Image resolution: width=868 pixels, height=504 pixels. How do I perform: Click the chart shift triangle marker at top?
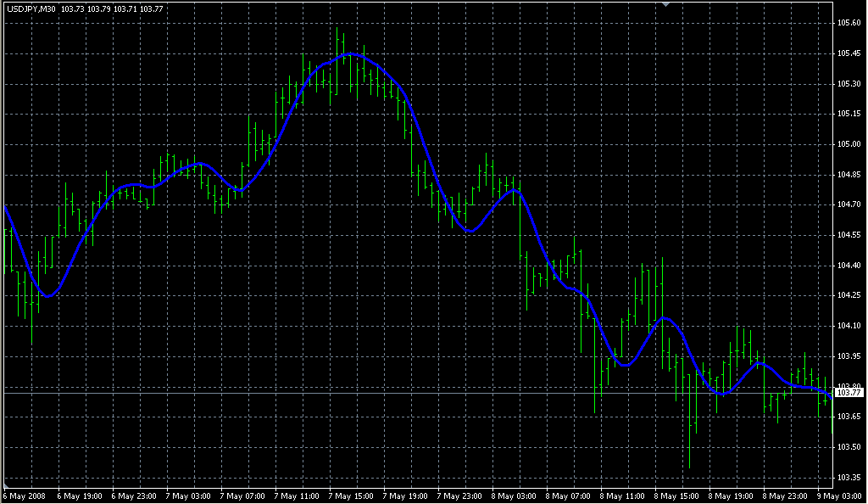click(665, 4)
